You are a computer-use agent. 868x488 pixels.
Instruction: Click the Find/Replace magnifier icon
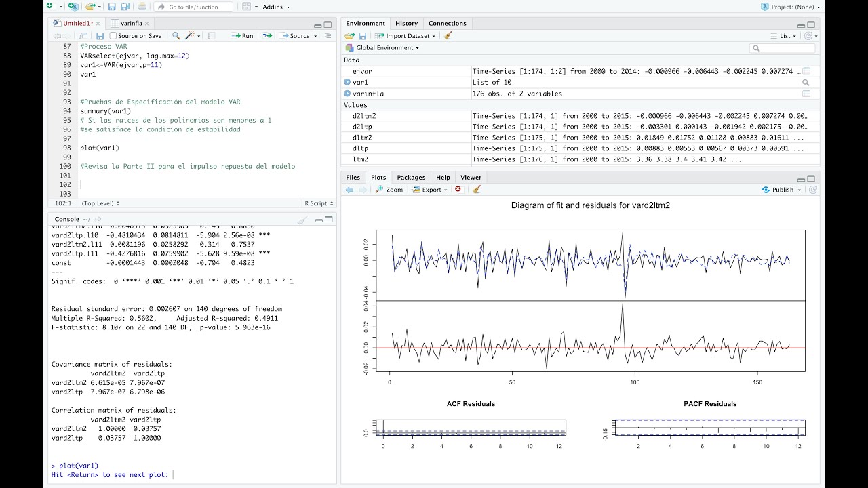(x=176, y=36)
